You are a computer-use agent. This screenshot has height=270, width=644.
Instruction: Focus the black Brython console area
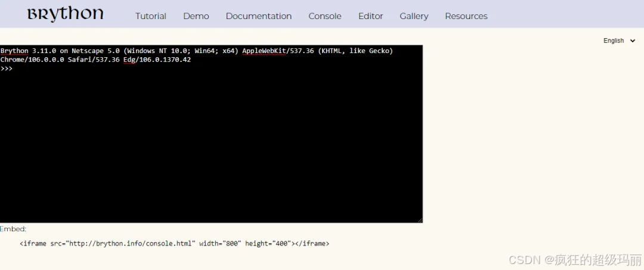tap(211, 134)
